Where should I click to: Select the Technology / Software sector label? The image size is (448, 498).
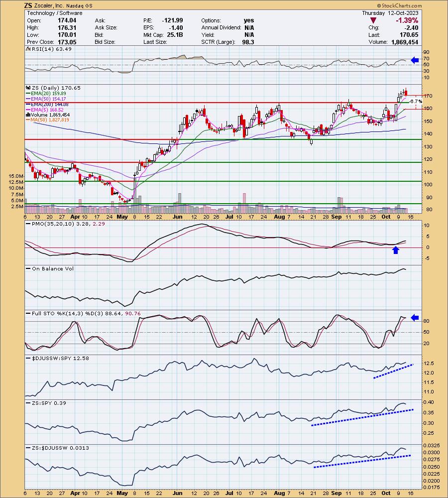click(55, 13)
